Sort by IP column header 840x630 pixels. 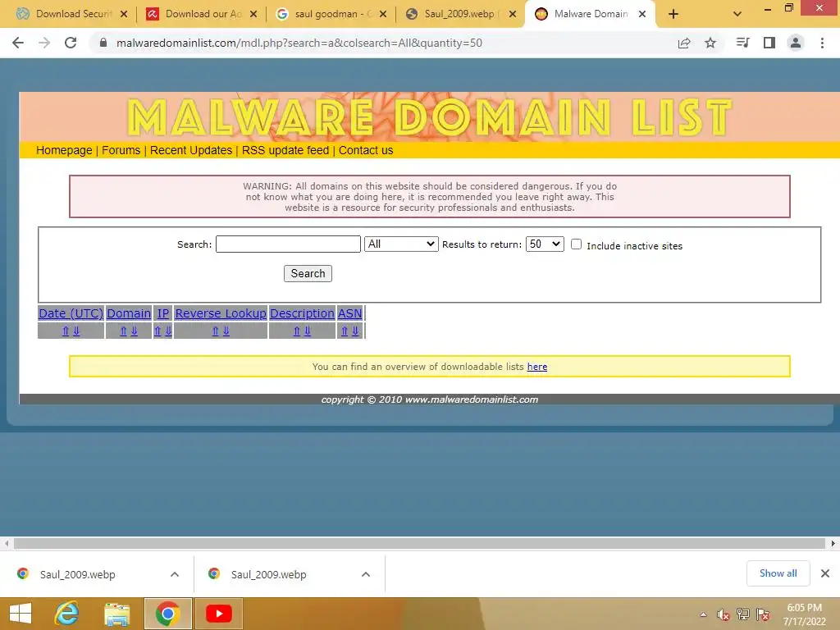pyautogui.click(x=163, y=313)
